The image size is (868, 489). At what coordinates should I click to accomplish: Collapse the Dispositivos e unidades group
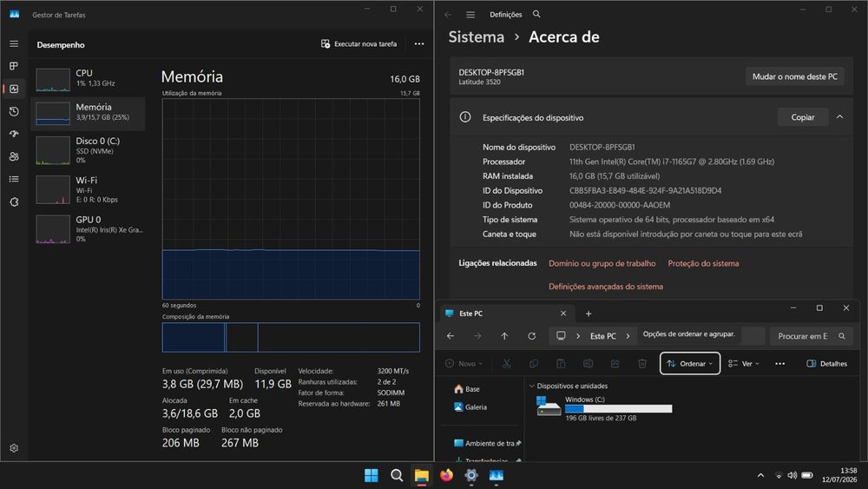click(x=532, y=386)
